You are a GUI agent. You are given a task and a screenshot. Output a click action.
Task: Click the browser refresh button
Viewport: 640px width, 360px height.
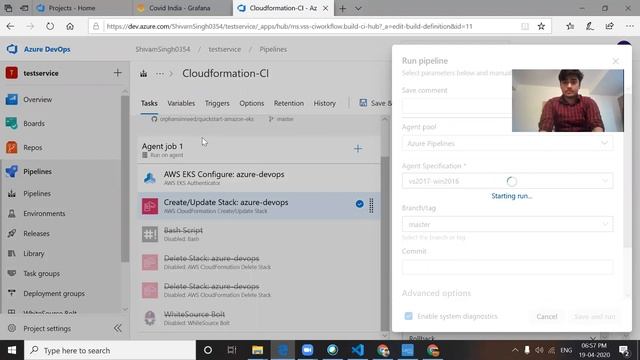(50, 26)
